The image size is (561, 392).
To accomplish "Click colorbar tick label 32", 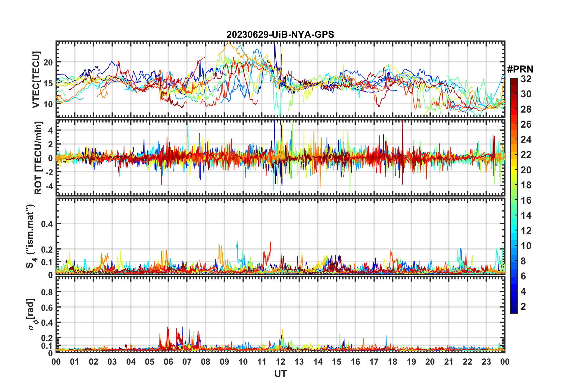I will pyautogui.click(x=526, y=79).
